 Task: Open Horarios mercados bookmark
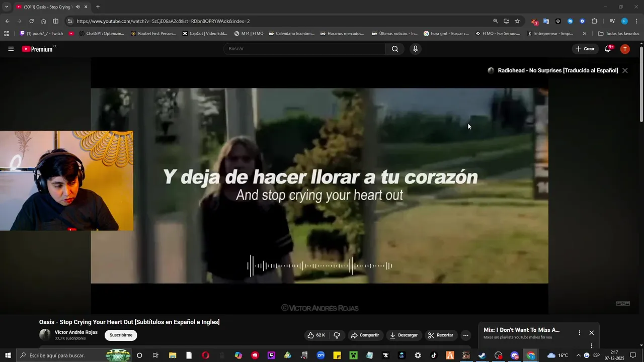pos(342,34)
